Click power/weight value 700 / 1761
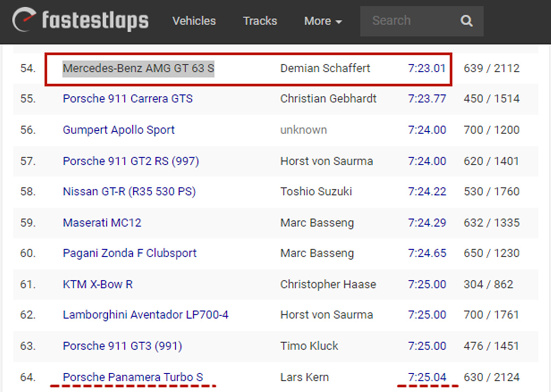The image size is (551, 392). pos(491,315)
